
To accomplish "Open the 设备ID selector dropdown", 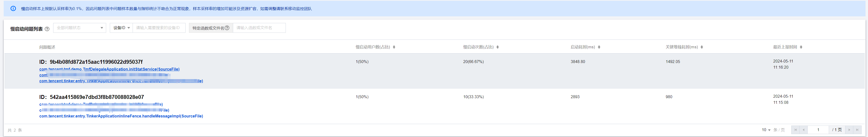I will (121, 28).
